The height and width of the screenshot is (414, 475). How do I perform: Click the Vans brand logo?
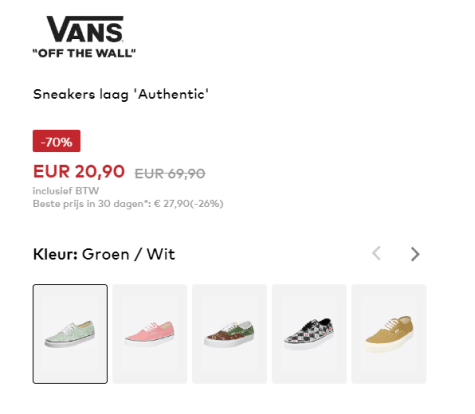[84, 37]
